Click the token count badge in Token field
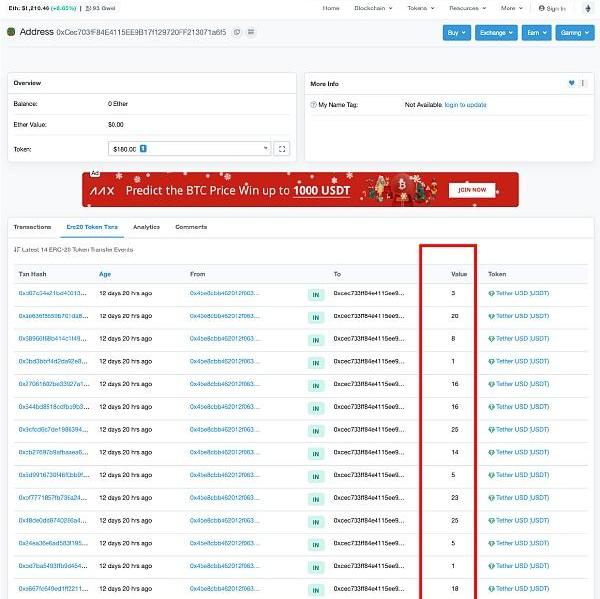600x599 pixels. pos(143,149)
